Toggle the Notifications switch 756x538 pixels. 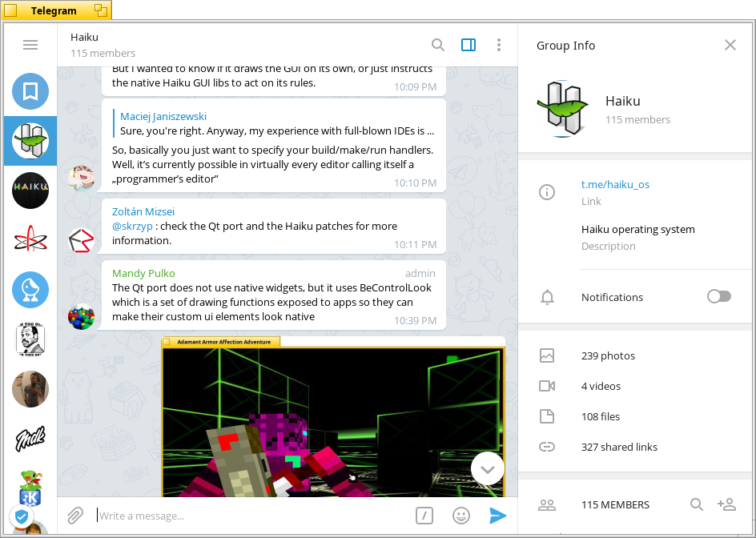pyautogui.click(x=719, y=296)
